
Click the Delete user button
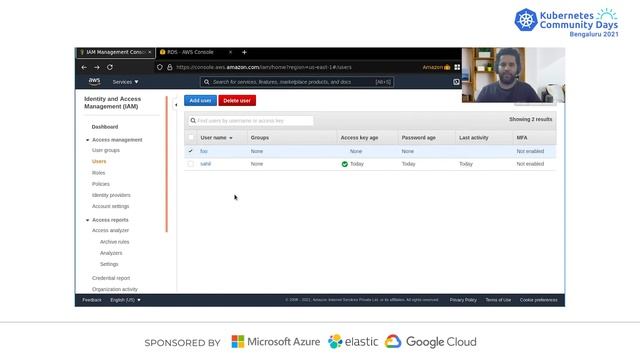coord(237,100)
